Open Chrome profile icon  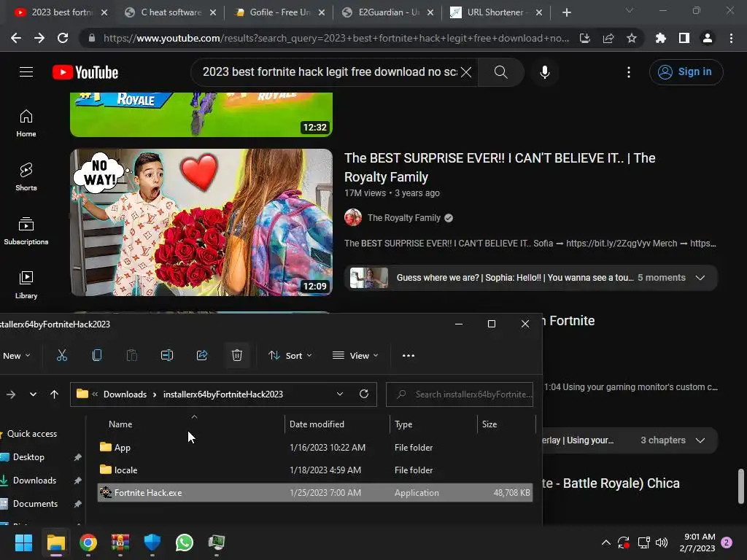pos(708,38)
